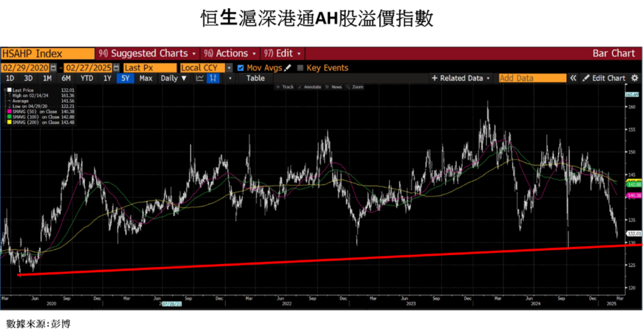Open chart settings gear icon

(634, 78)
